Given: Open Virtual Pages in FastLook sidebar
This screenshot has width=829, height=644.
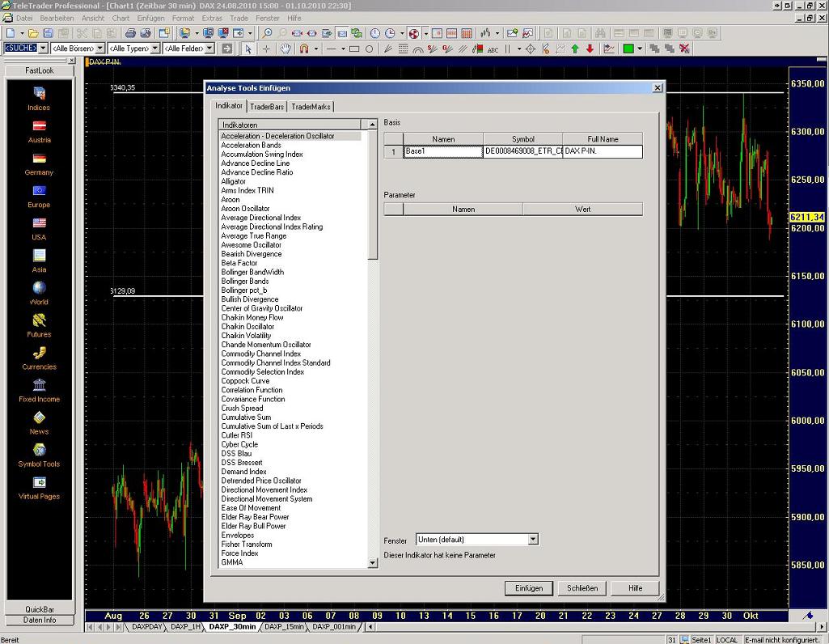Looking at the screenshot, I should pos(39,488).
